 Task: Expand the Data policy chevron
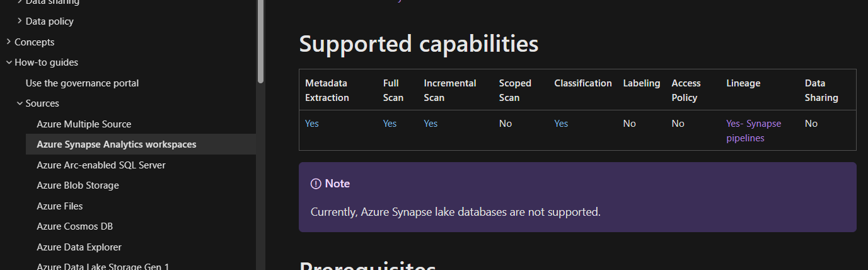tap(20, 21)
